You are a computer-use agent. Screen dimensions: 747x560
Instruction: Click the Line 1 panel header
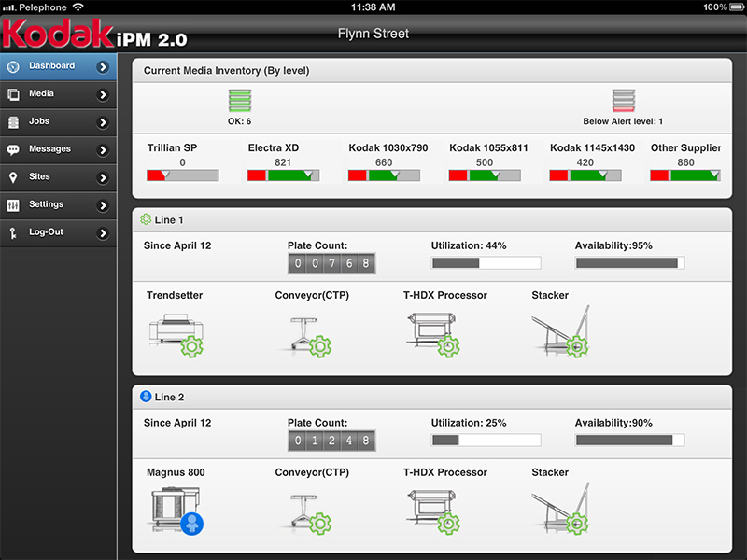(x=432, y=220)
